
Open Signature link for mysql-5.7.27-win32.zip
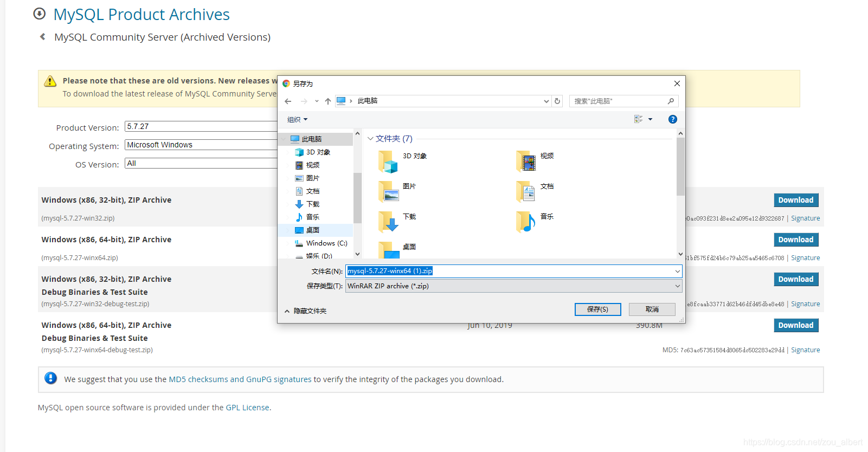click(x=805, y=218)
